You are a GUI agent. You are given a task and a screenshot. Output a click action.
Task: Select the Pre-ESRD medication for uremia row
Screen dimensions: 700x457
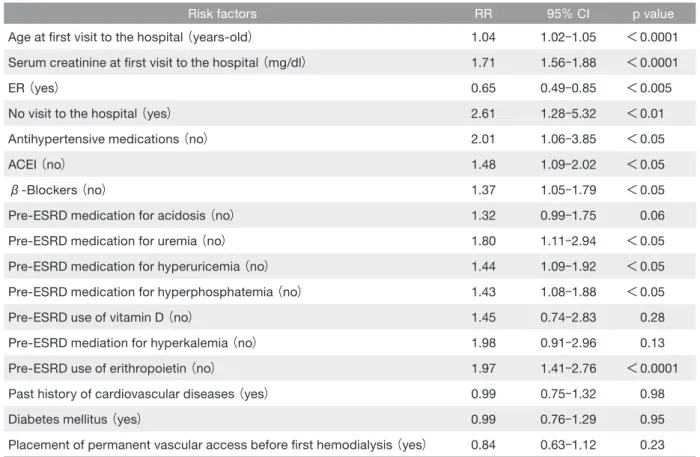[350, 241]
